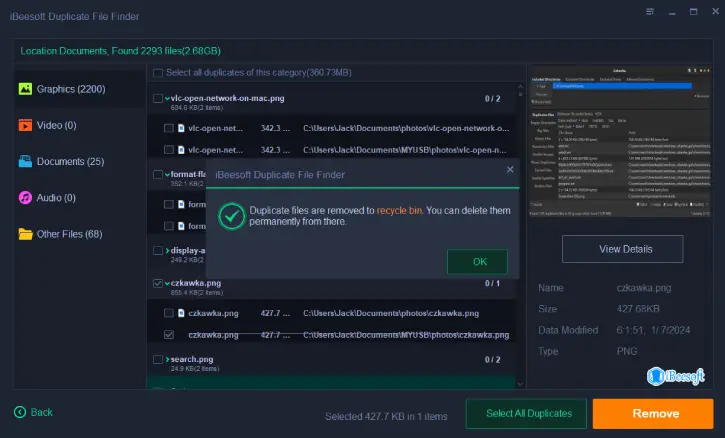Check the search.png group checkbox
Image resolution: width=725 pixels, height=438 pixels.
158,359
